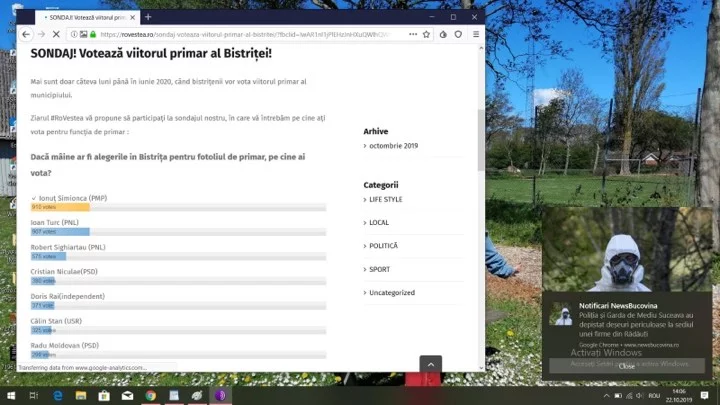This screenshot has height=405, width=720.
Task: Click Ionuț Simionca's orange vote bar
Action: click(60, 207)
